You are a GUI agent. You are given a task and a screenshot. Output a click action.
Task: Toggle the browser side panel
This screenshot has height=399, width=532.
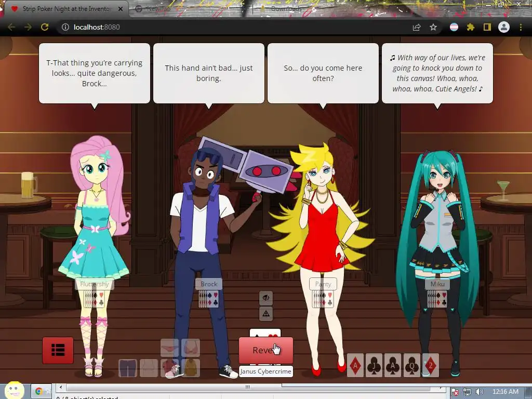[x=487, y=27]
